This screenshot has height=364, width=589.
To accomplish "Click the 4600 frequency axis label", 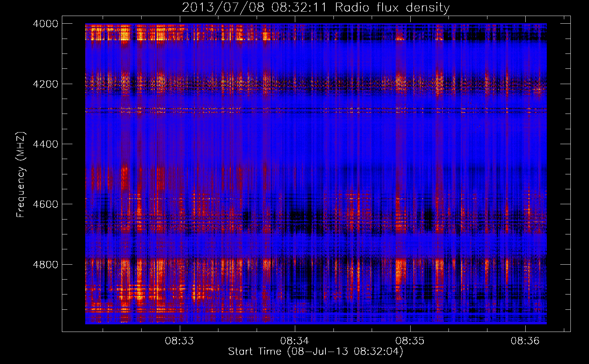I will 46,204.
